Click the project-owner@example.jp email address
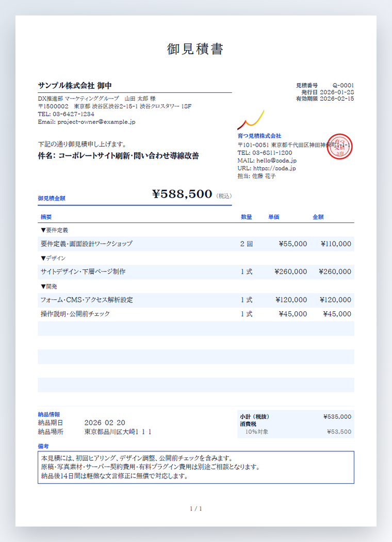The width and height of the screenshot is (392, 542). point(96,122)
